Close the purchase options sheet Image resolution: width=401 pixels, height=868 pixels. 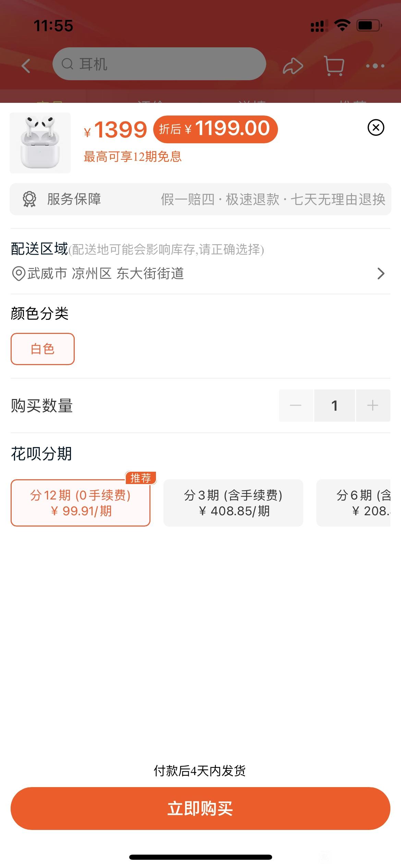pyautogui.click(x=376, y=128)
